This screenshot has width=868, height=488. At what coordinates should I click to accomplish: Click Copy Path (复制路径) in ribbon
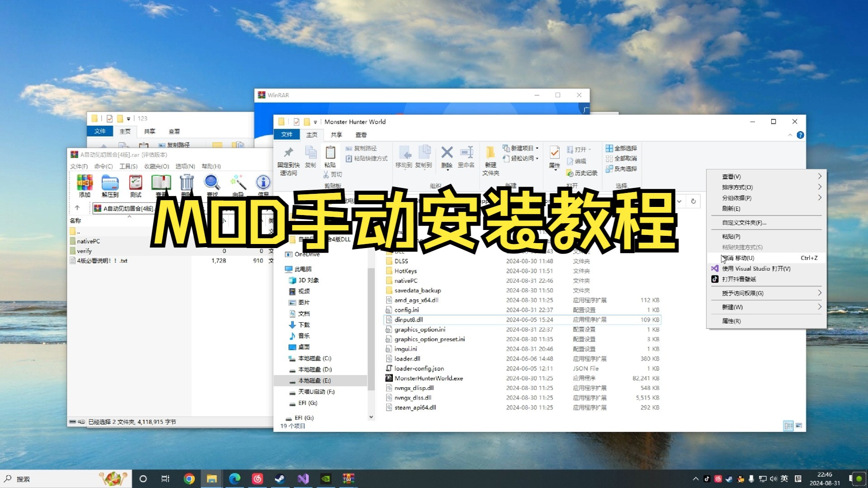(361, 148)
